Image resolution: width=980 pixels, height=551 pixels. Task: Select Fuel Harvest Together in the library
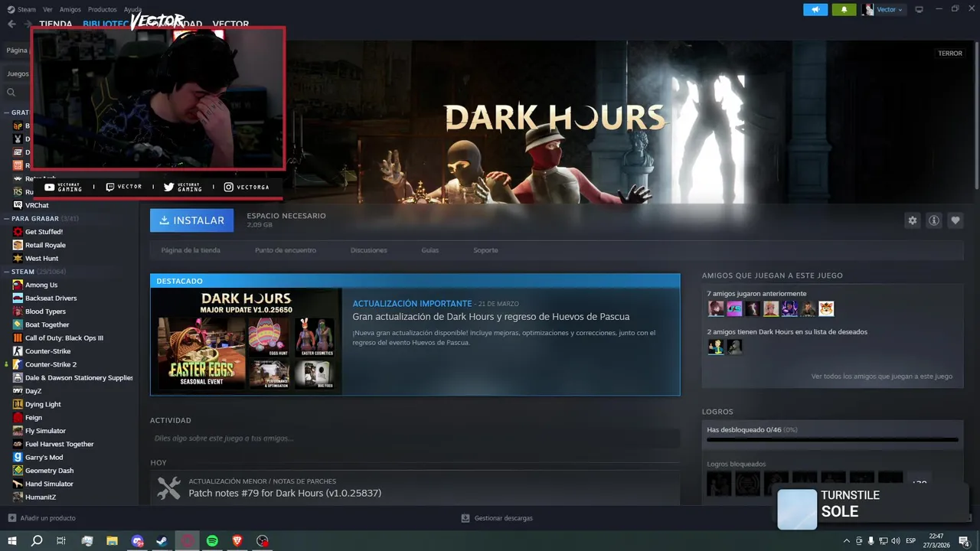click(x=59, y=444)
